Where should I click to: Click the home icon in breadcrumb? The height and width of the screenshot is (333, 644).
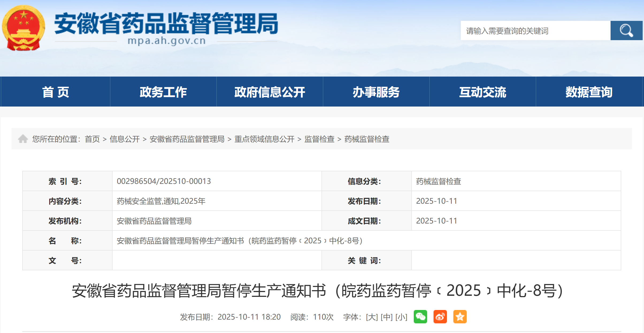pyautogui.click(x=23, y=139)
